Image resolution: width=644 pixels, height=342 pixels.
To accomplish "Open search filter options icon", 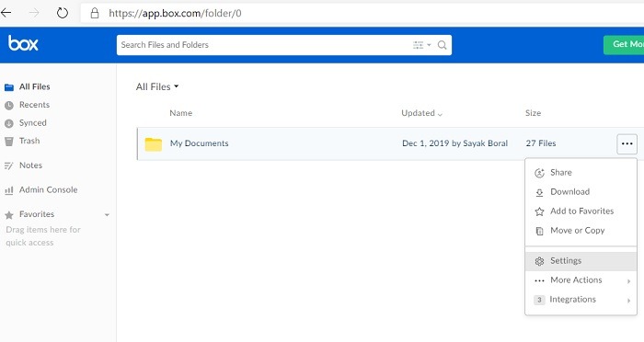I will [421, 45].
